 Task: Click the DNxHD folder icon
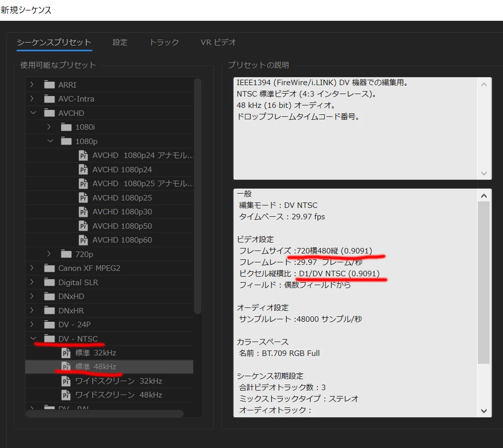click(x=50, y=297)
